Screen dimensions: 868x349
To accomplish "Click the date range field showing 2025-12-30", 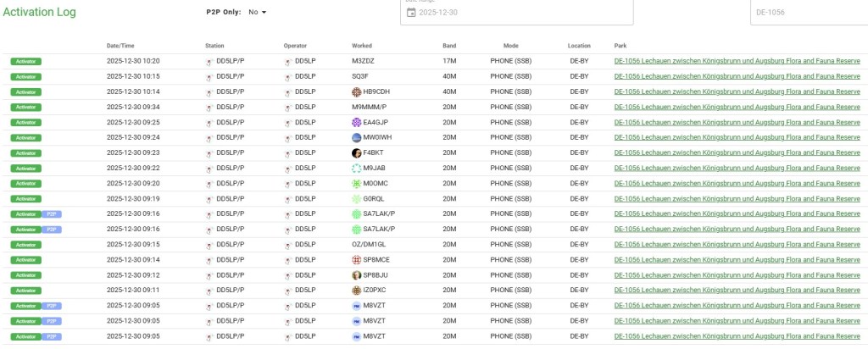I will (517, 13).
